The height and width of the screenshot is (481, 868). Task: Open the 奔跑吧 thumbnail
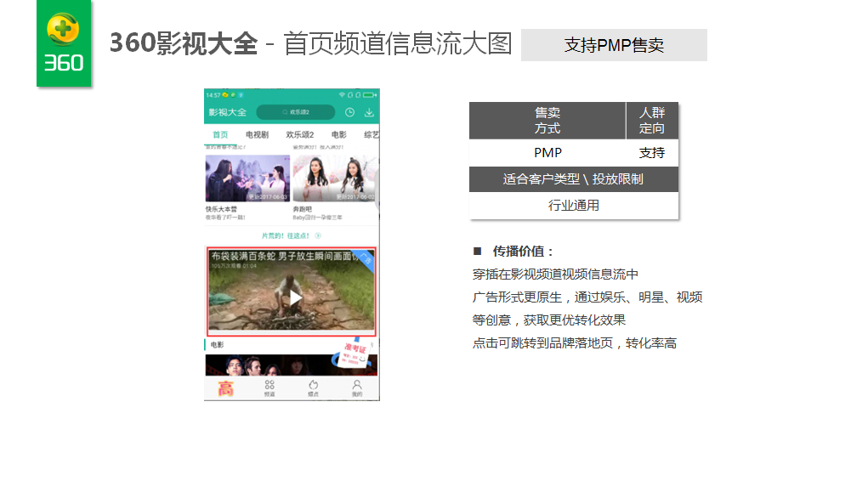pos(336,178)
